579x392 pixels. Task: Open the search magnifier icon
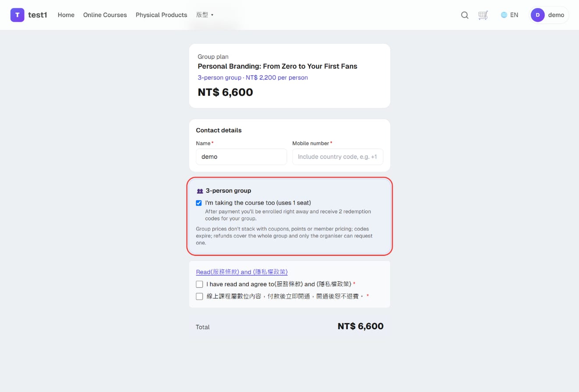tap(465, 15)
